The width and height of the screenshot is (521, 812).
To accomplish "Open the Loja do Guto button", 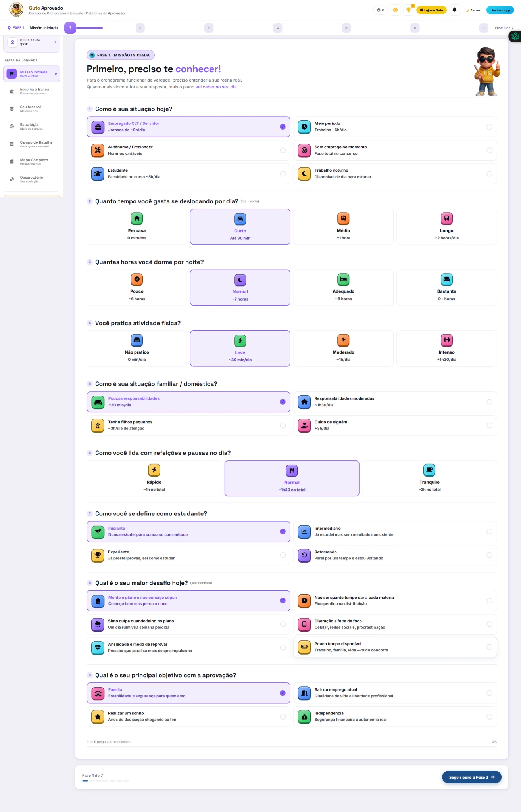I will point(432,10).
